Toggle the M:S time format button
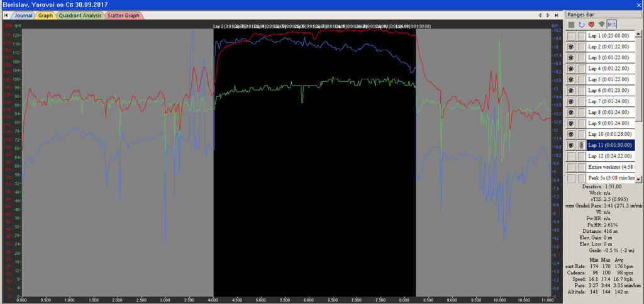644x304 pixels. [612, 25]
